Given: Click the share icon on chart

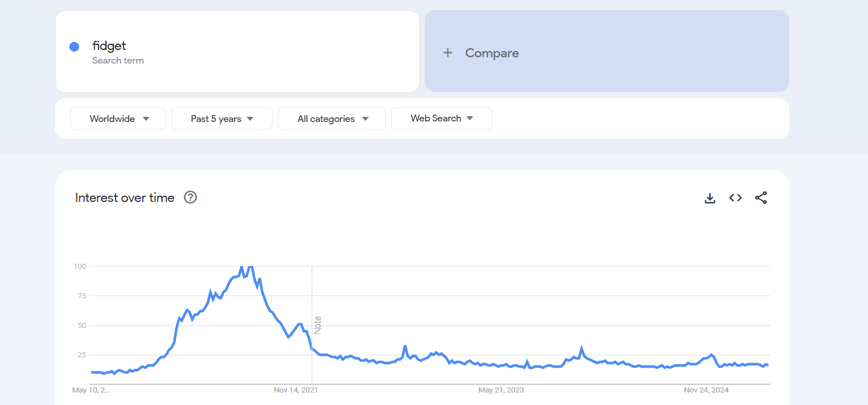Looking at the screenshot, I should click(x=761, y=198).
